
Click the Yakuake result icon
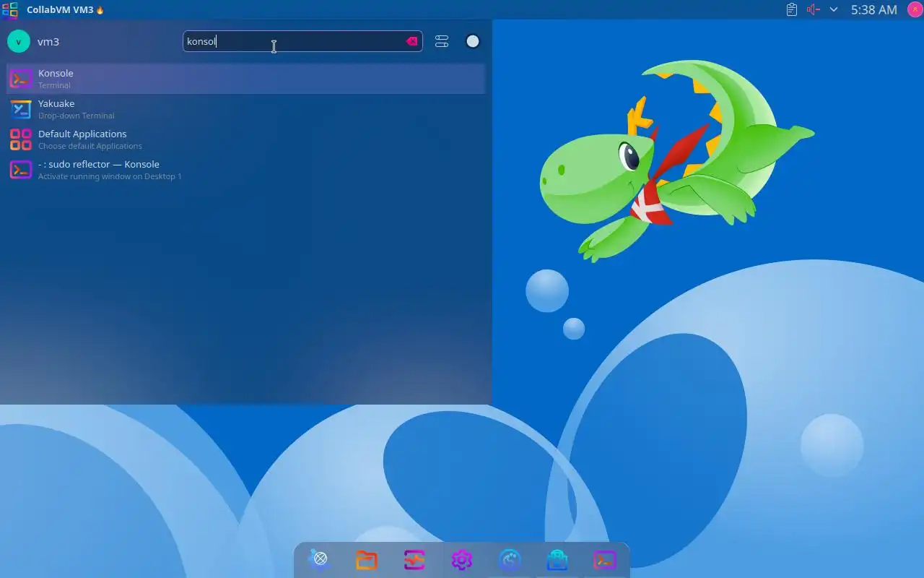pyautogui.click(x=21, y=108)
